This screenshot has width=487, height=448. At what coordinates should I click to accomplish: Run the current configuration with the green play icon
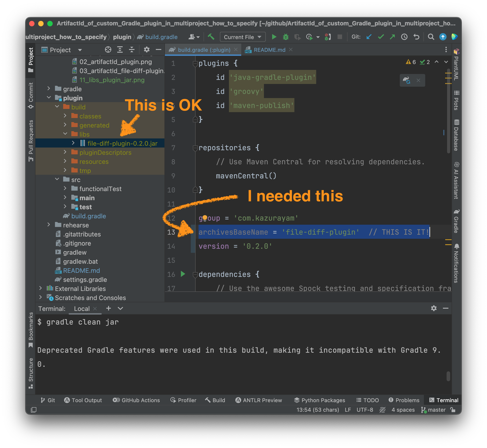tap(274, 37)
